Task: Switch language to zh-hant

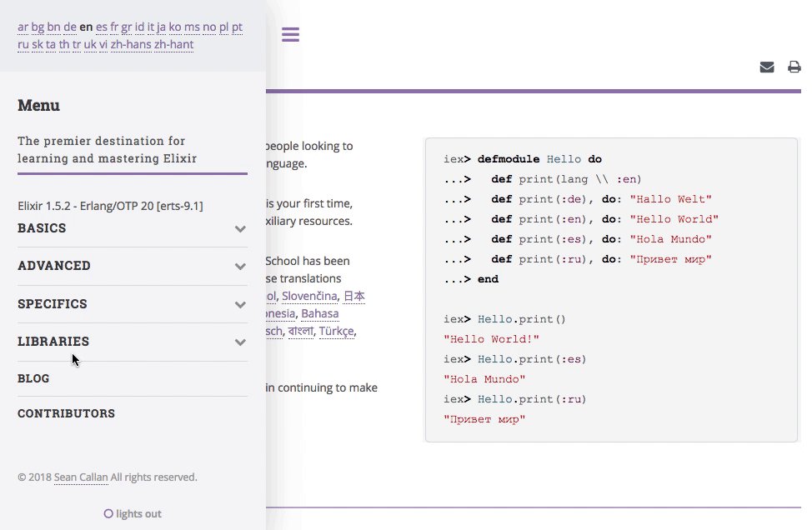Action: pos(174,44)
